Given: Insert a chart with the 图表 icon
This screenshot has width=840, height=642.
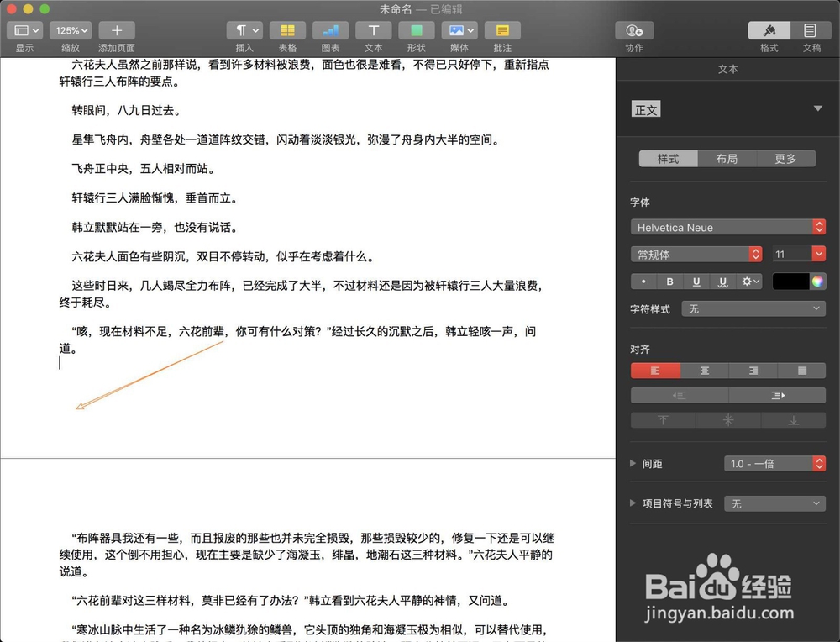Looking at the screenshot, I should (x=330, y=32).
